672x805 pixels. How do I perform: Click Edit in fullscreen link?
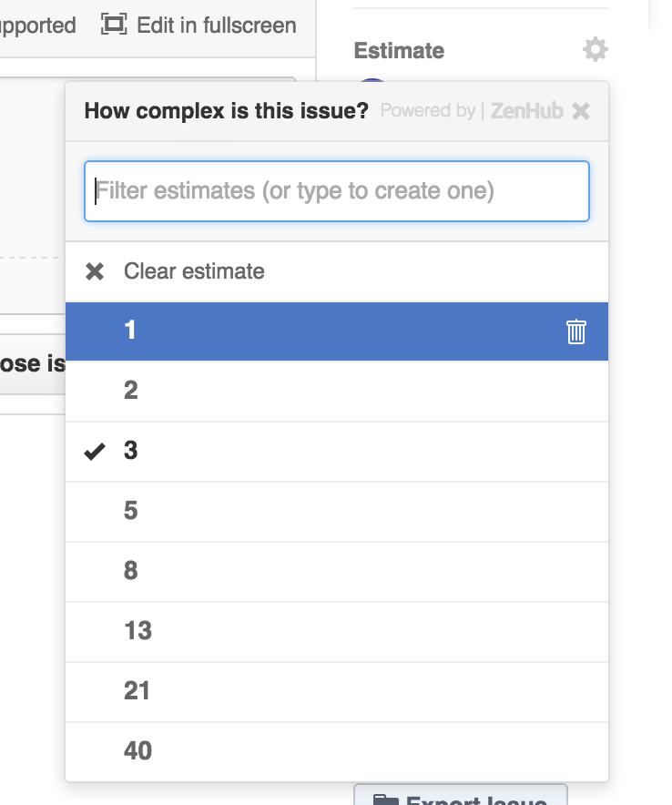(x=216, y=25)
